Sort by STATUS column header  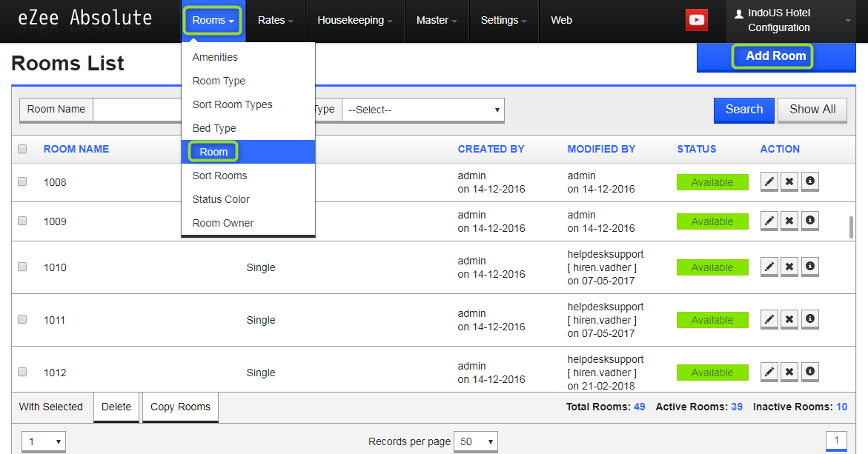(696, 149)
